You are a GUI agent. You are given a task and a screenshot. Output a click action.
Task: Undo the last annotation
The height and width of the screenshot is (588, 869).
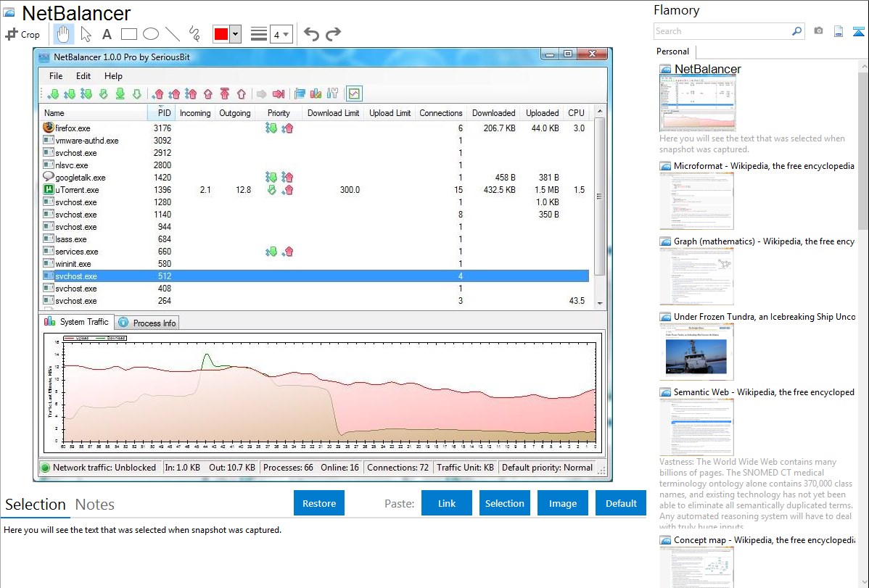click(x=311, y=34)
